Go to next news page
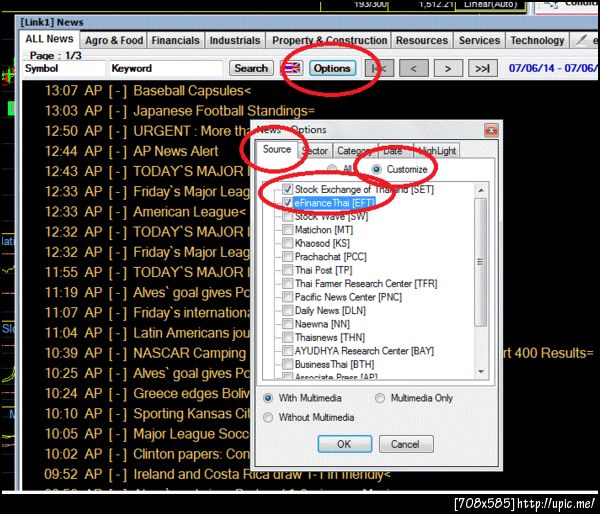The width and height of the screenshot is (600, 514). coord(448,69)
